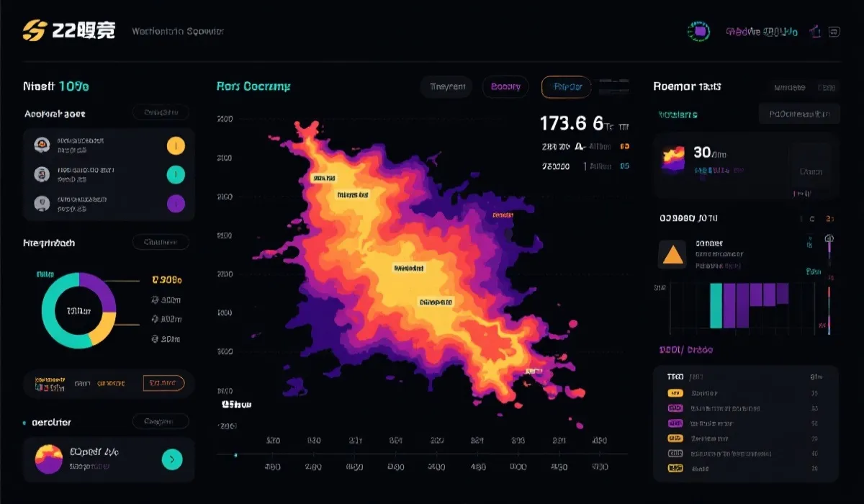Open the pill dropdown beside left list heading
This screenshot has width=864, height=504.
(x=161, y=112)
